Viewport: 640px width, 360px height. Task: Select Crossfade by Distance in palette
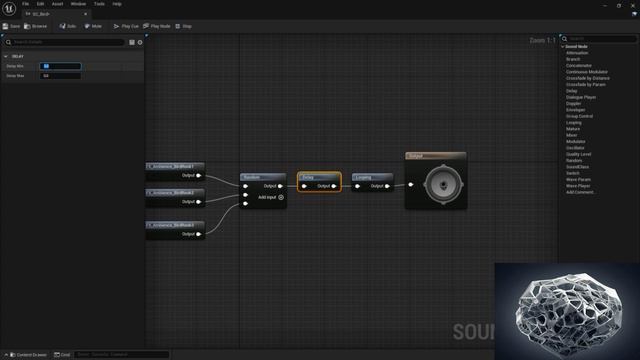pyautogui.click(x=587, y=78)
